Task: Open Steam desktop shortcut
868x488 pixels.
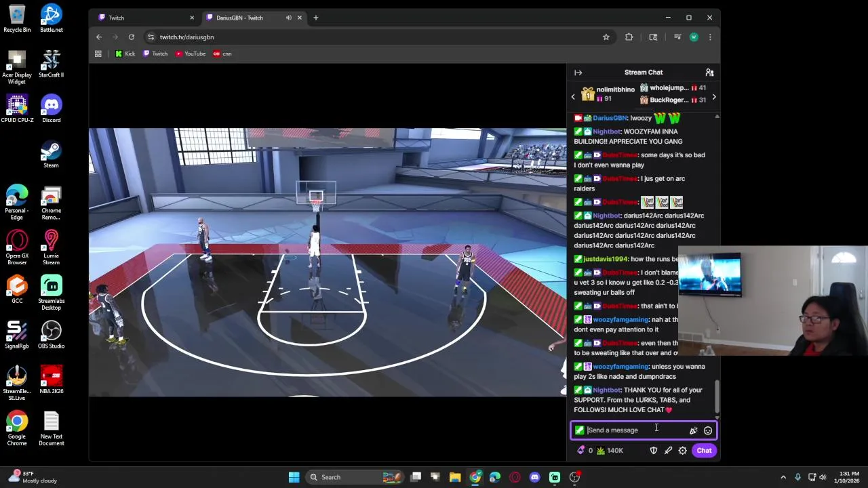Action: click(51, 155)
